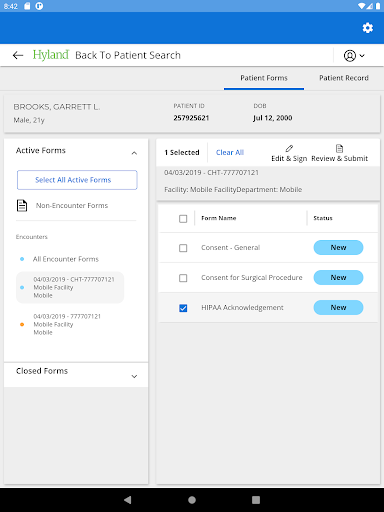The width and height of the screenshot is (384, 512).
Task: Click the Edit & Sign pencil icon
Action: tap(289, 148)
